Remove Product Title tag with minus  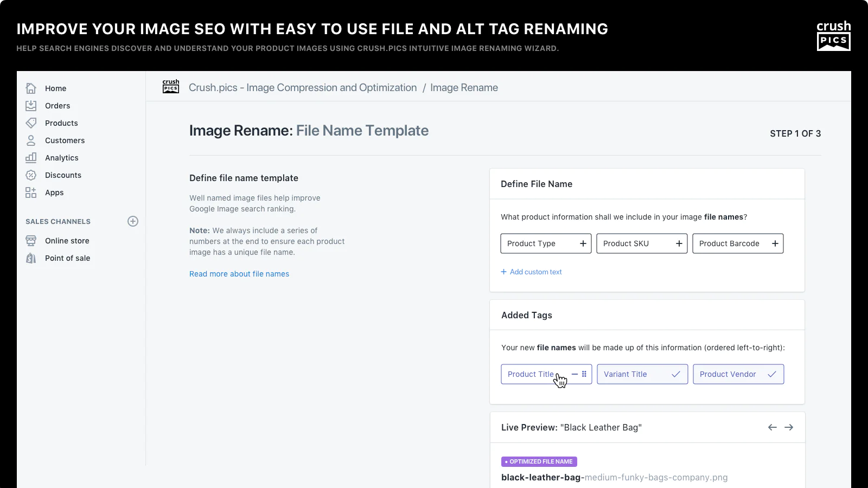click(575, 374)
